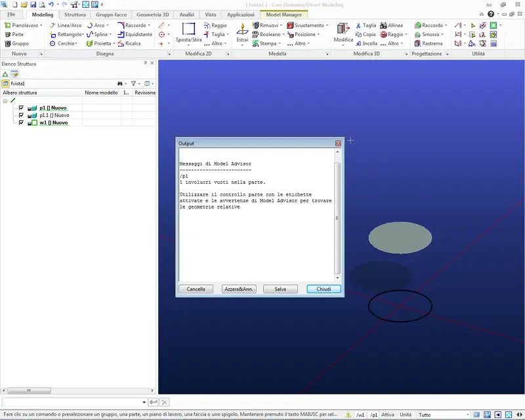Click the structure panel horizontal scrollbar

click(x=29, y=390)
